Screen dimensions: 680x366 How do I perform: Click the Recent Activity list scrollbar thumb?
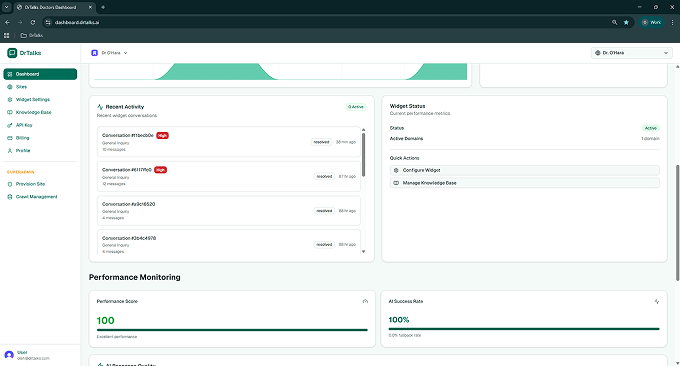click(363, 155)
